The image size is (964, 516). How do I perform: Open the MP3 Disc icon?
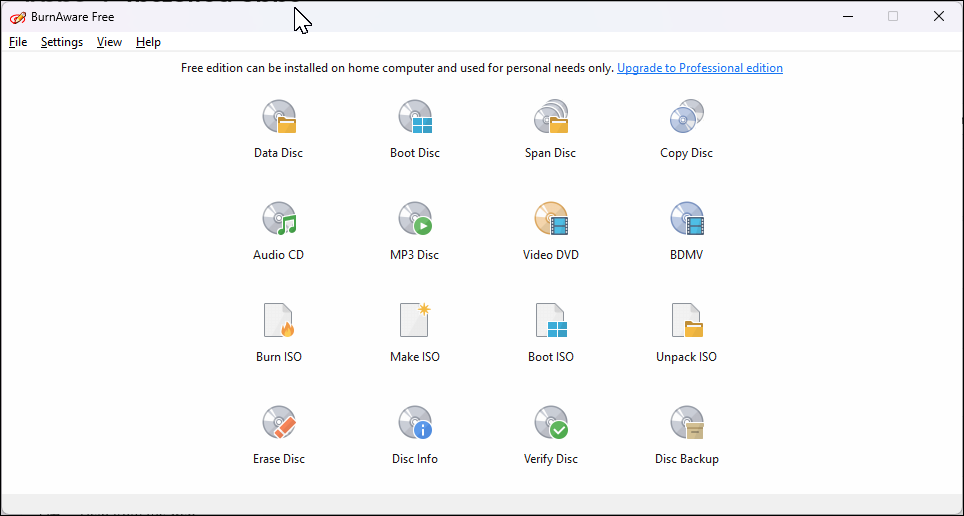click(415, 219)
